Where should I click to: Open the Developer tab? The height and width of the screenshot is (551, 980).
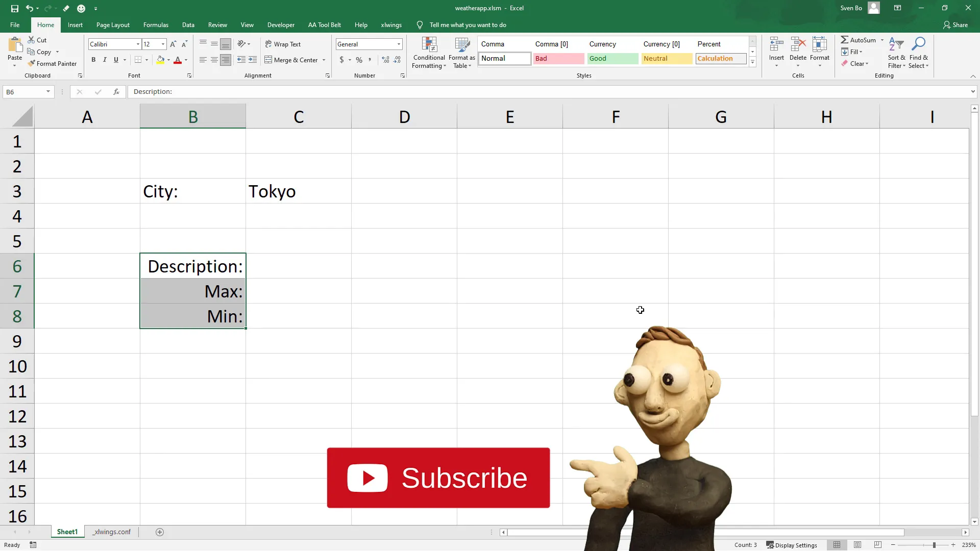coord(281,24)
